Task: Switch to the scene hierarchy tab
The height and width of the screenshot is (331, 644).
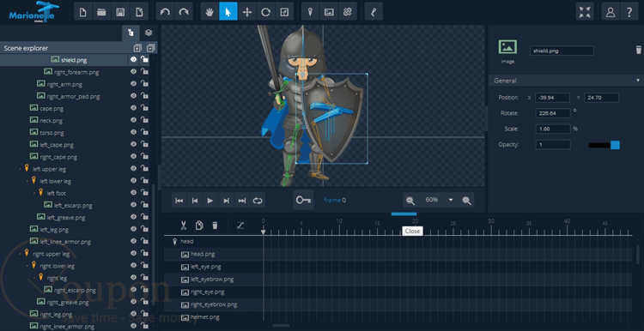Action: click(x=131, y=33)
